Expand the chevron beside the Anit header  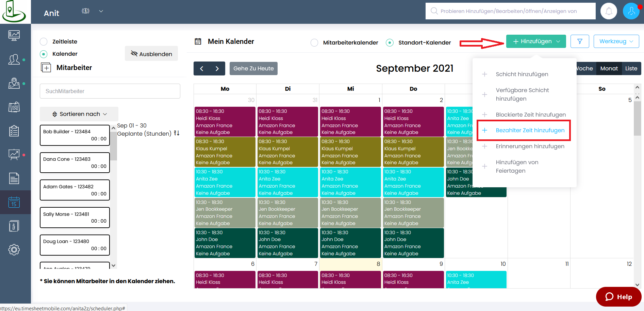pyautogui.click(x=101, y=11)
